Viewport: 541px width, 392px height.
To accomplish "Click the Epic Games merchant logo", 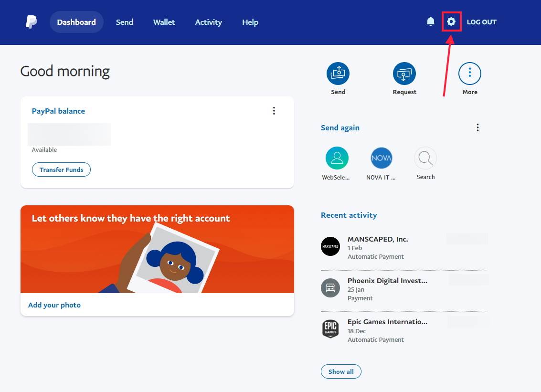I will [x=330, y=329].
